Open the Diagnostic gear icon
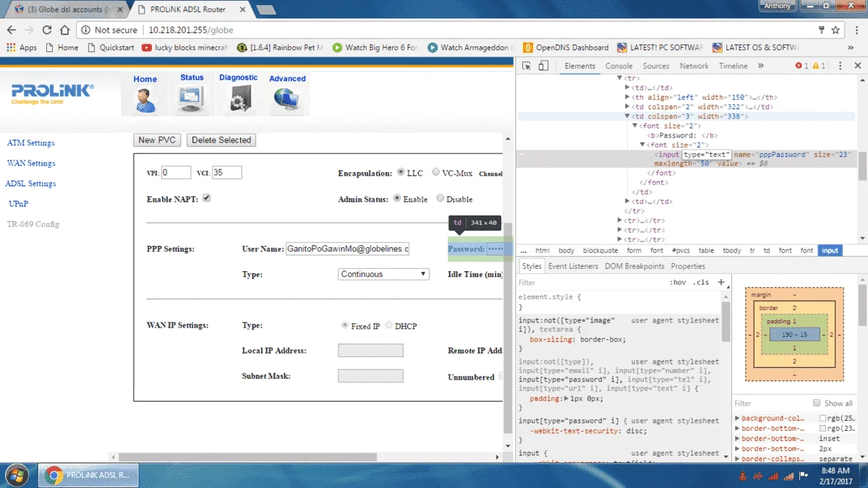Viewport: 868px width, 488px height. coord(239,98)
